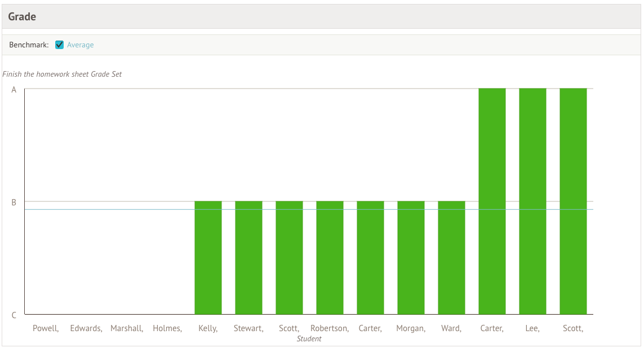Click the blue Average benchmark line

(x=309, y=210)
